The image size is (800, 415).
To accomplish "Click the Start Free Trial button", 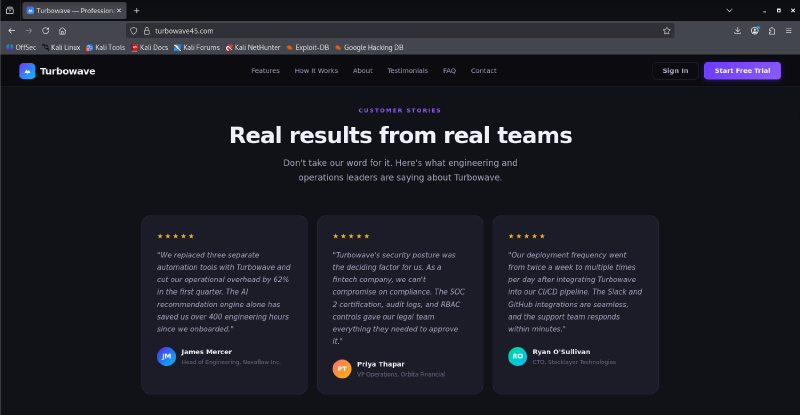I will (742, 71).
